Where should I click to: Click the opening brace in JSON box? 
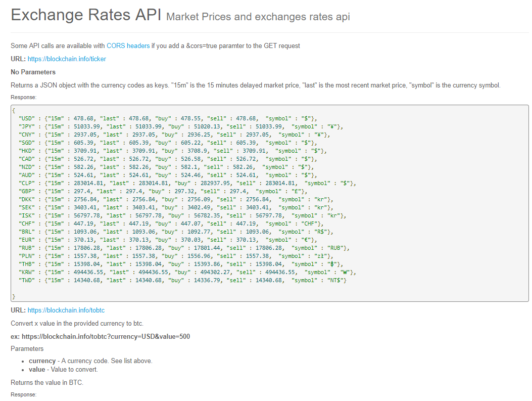click(x=14, y=110)
